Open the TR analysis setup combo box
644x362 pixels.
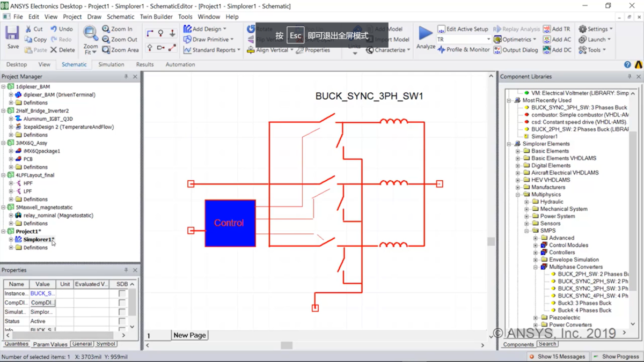coord(464,40)
